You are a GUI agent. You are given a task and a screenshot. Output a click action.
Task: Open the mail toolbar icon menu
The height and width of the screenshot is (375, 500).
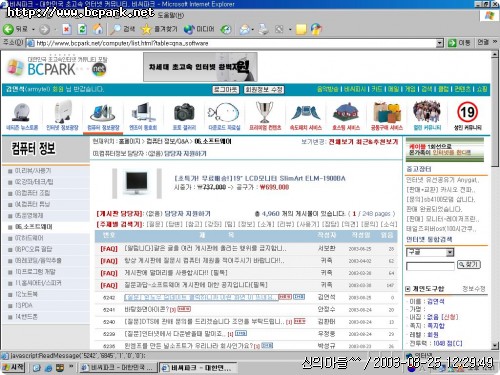[x=245, y=29]
